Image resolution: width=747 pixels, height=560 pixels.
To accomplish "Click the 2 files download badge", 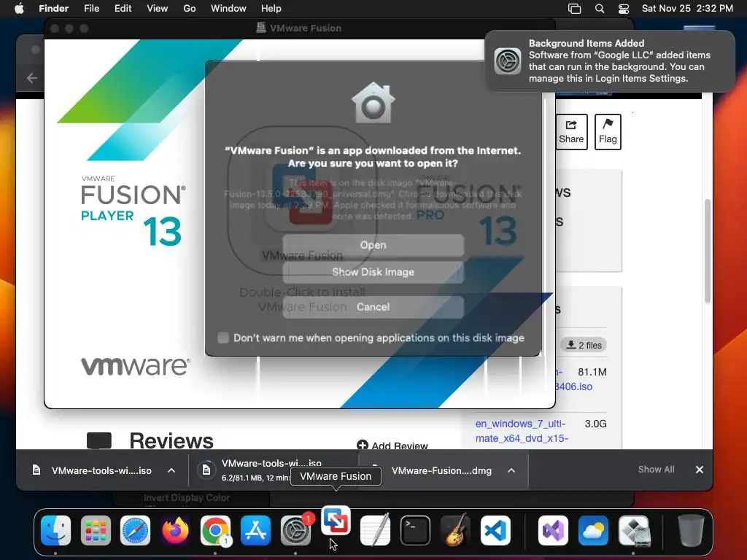I will 584,345.
